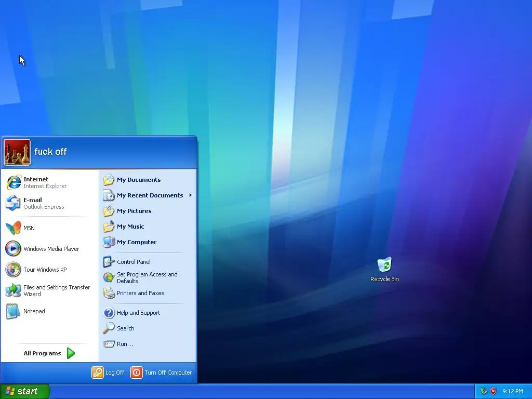Viewport: 532px width, 399px height.
Task: Open Windows Media Player icon
Action: 13,249
